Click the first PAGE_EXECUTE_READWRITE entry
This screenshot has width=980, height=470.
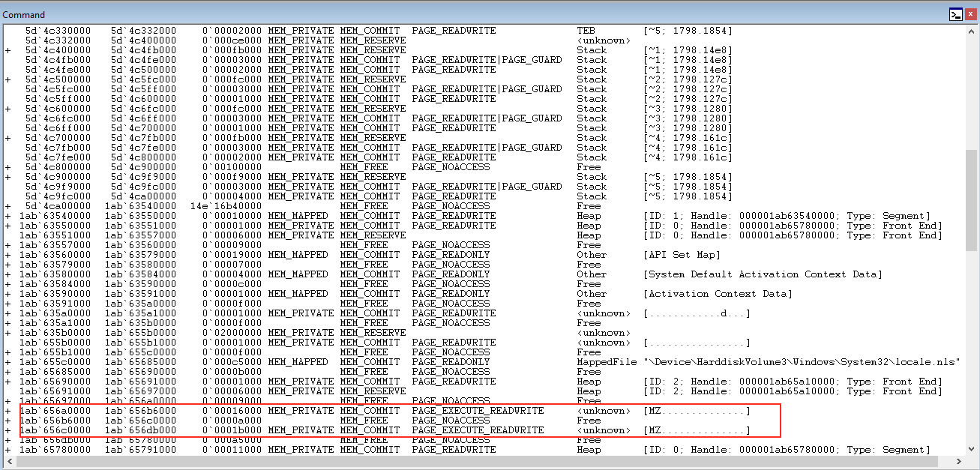pyautogui.click(x=478, y=411)
